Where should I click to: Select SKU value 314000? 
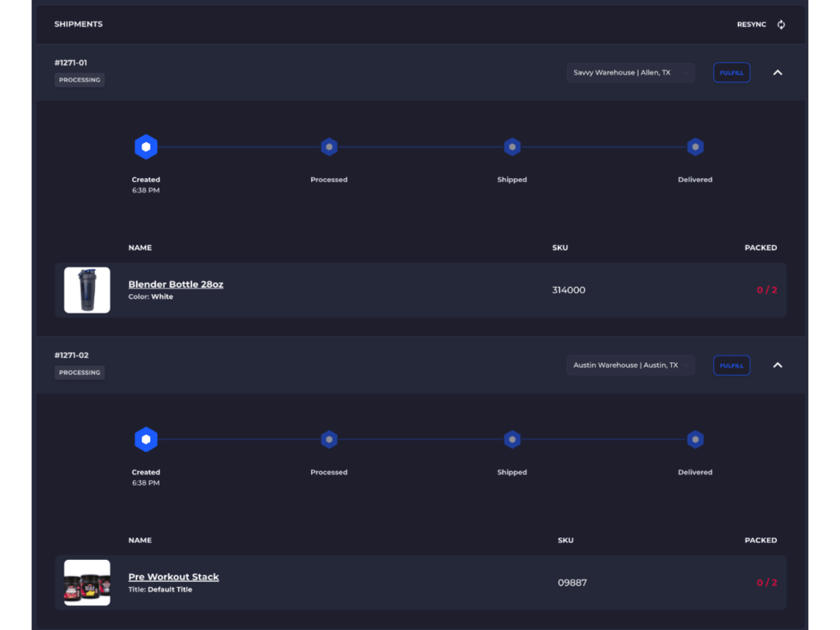tap(569, 290)
